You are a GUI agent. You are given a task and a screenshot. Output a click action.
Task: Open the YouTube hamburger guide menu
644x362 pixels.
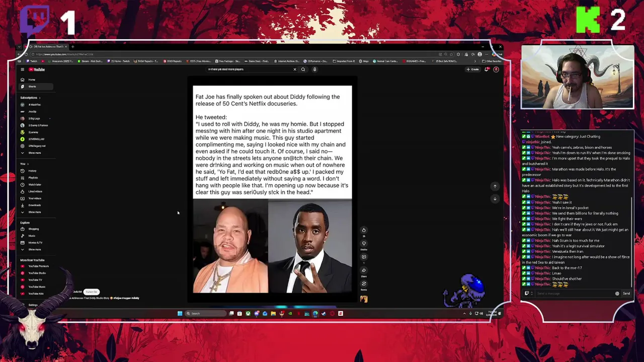tap(22, 69)
